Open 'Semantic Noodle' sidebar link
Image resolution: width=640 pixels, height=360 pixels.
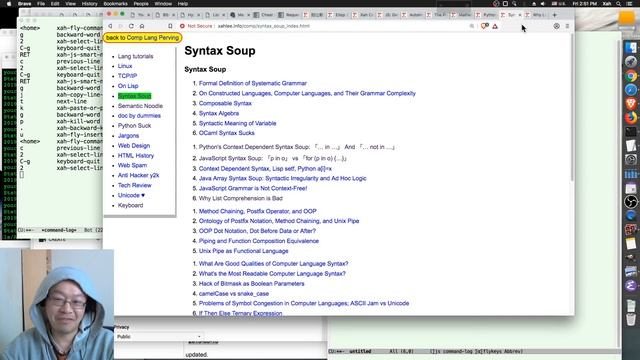[x=140, y=106]
